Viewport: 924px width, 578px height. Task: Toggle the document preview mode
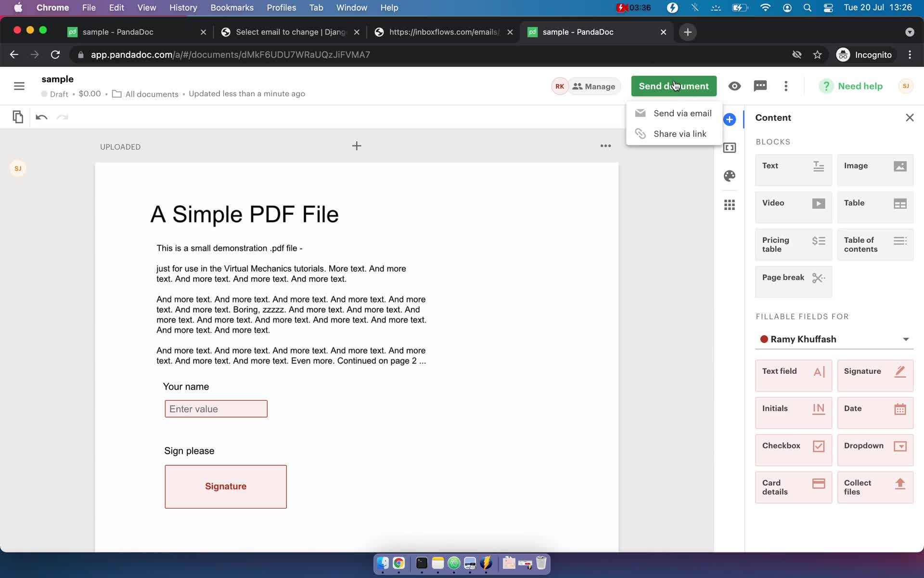[734, 86]
